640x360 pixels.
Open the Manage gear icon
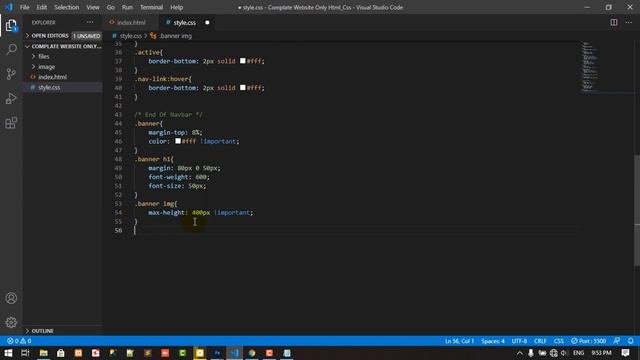click(x=11, y=322)
